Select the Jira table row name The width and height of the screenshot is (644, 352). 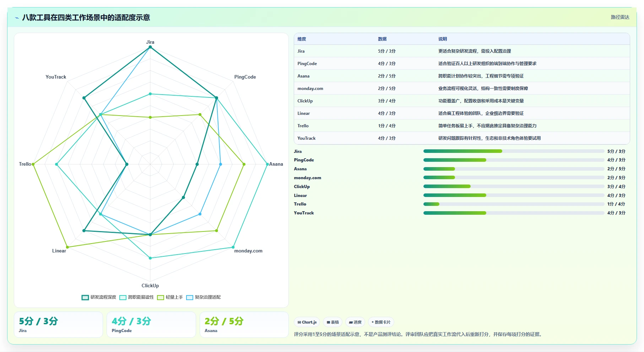coord(301,51)
